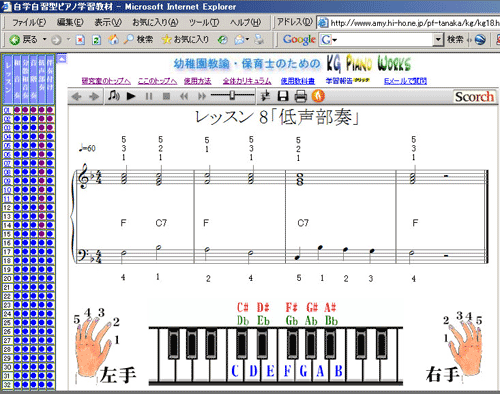Open the 全体カリキュラム link

247,81
